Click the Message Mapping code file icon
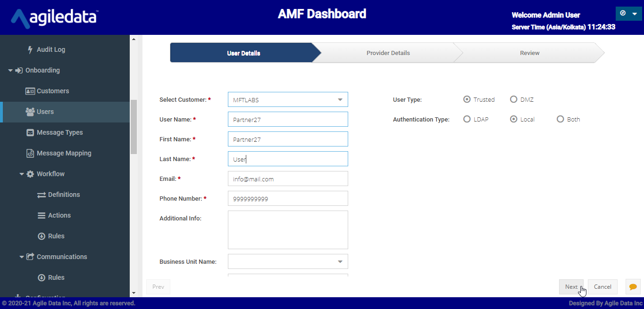 click(x=30, y=153)
